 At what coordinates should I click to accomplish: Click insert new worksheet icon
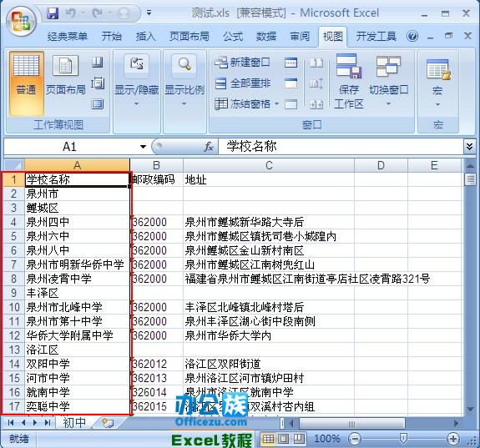[108, 423]
